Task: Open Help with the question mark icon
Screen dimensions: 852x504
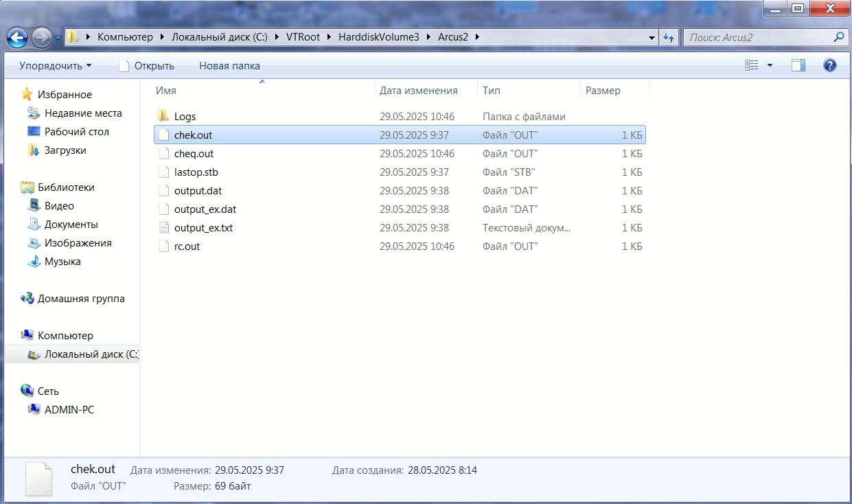Action: click(829, 65)
